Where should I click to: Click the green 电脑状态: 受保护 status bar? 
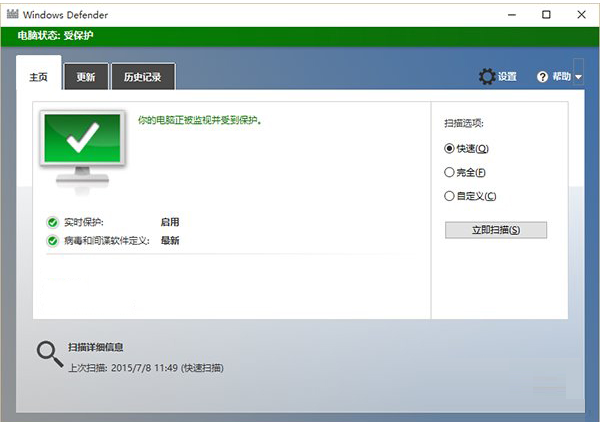pos(300,37)
